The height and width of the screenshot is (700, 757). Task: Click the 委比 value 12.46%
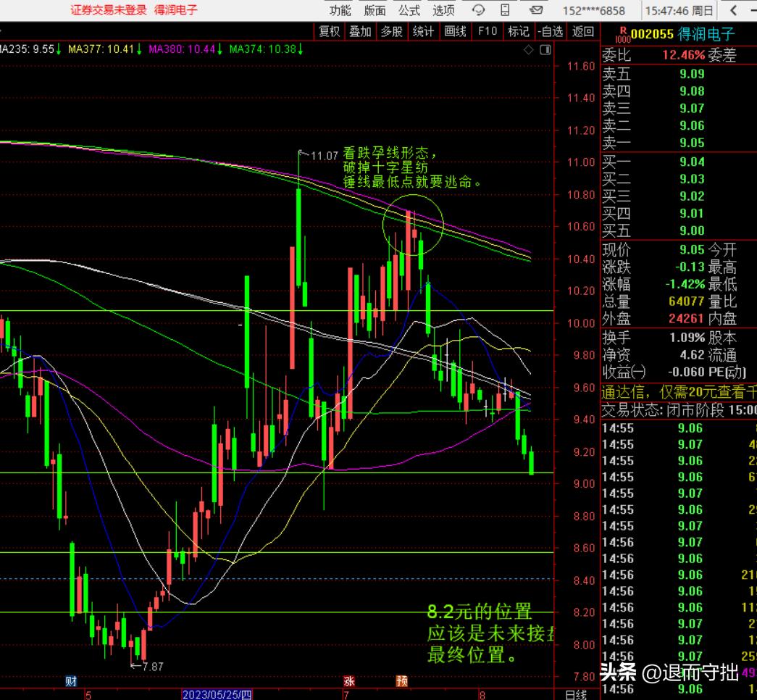tap(684, 55)
